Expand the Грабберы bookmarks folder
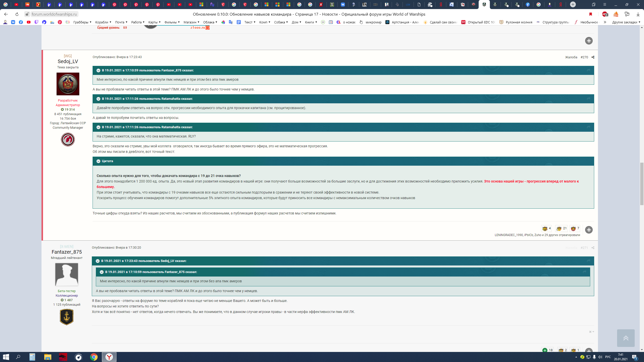Image resolution: width=644 pixels, height=362 pixels. [x=82, y=22]
